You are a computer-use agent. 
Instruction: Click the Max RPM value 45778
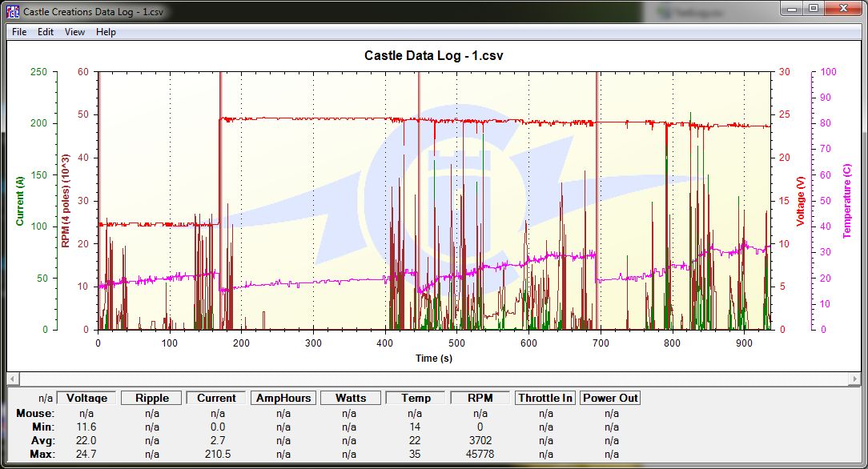click(480, 454)
